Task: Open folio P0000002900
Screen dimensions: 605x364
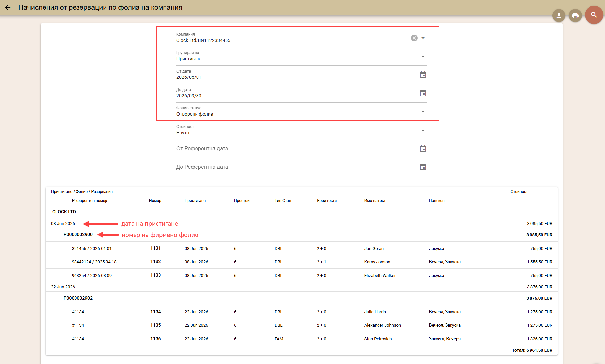Action: 78,235
